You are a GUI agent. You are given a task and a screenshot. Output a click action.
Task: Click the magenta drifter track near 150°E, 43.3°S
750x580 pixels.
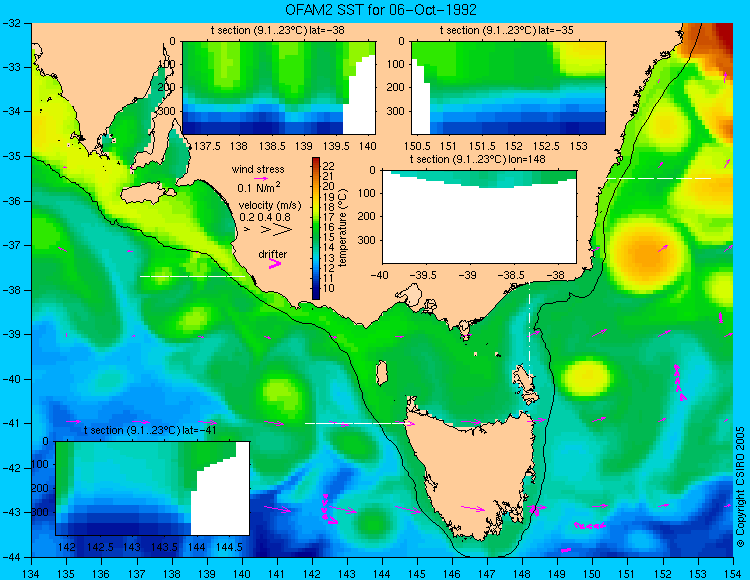point(590,526)
